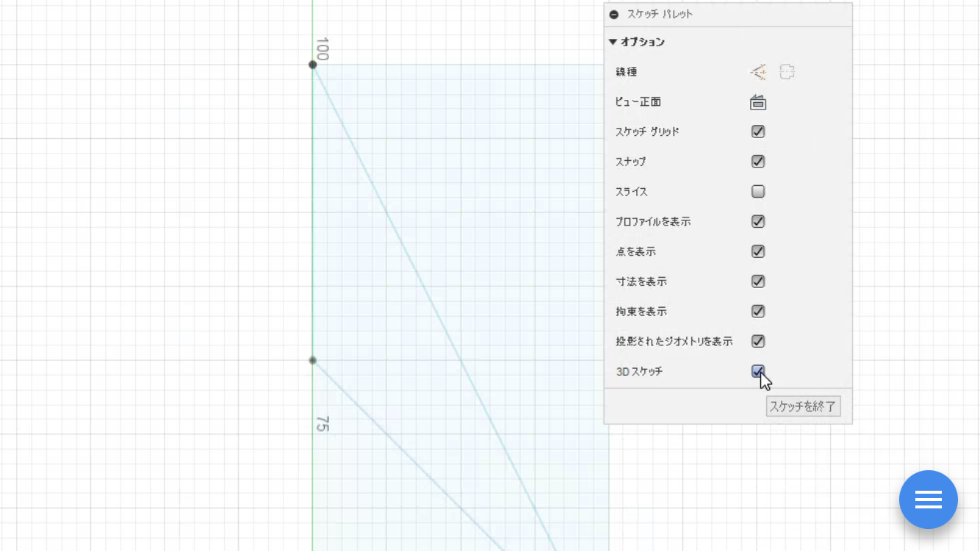The width and height of the screenshot is (980, 551).
Task: Uncheck プロファイルを表示
Action: (758, 222)
